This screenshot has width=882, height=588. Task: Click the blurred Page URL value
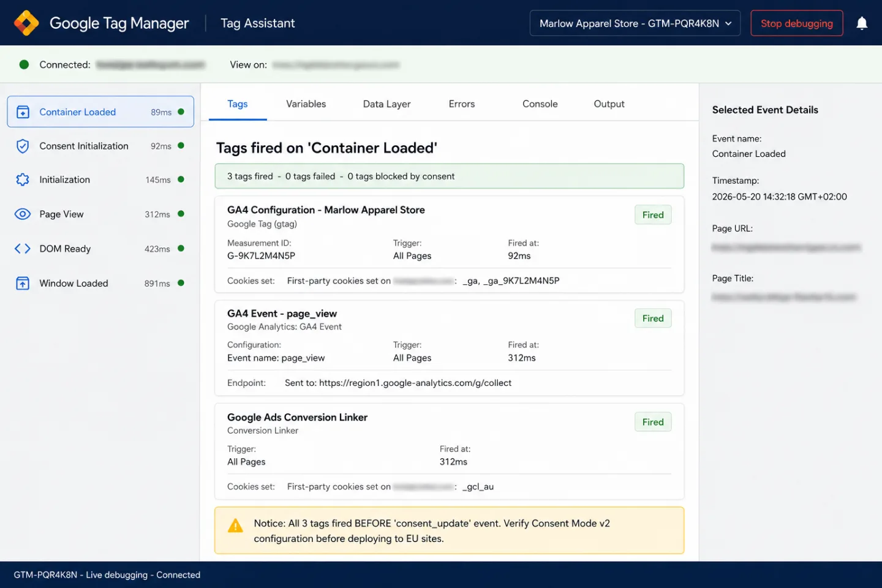click(786, 247)
